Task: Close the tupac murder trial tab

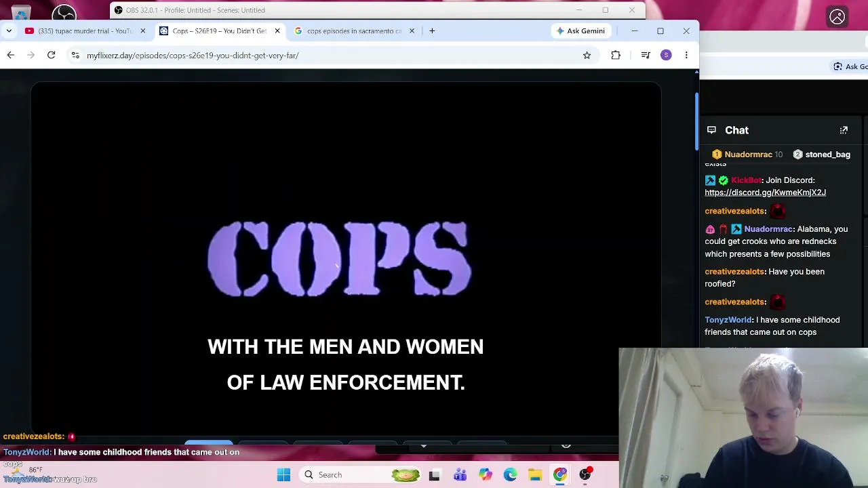Action: 142,30
